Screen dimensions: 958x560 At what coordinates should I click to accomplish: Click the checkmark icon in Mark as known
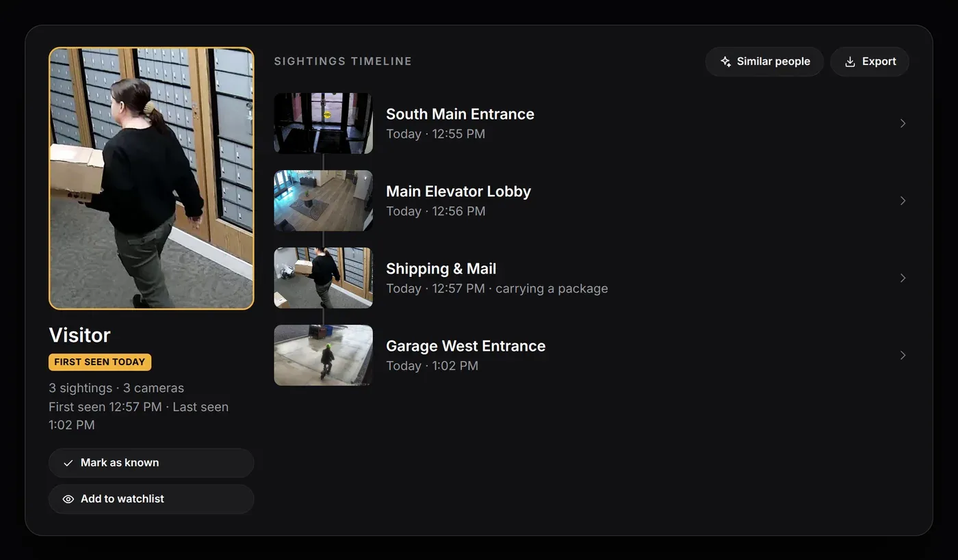pos(68,463)
